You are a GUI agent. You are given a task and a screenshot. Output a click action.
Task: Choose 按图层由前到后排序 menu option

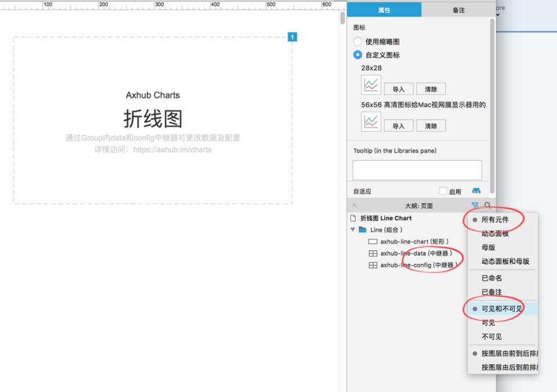click(x=502, y=354)
